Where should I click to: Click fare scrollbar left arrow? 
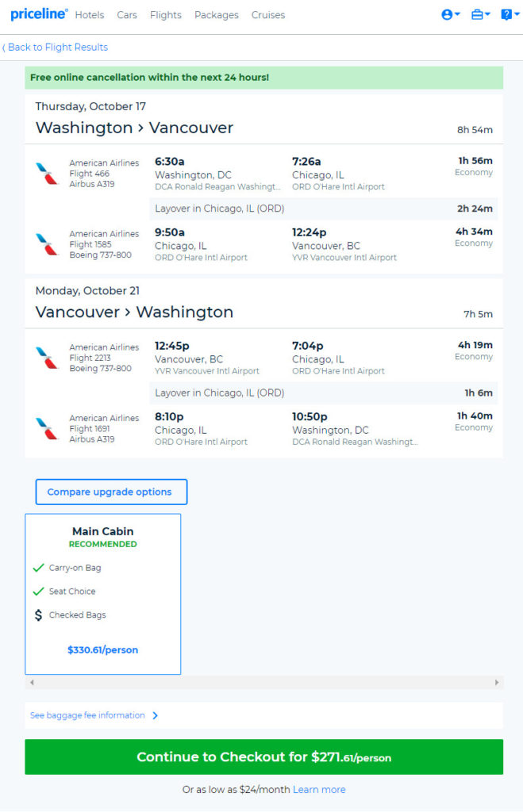(32, 682)
